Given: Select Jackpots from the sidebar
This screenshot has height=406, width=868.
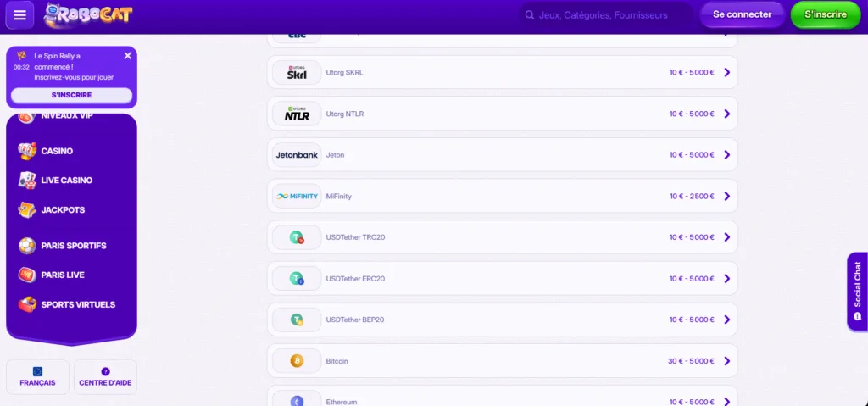Looking at the screenshot, I should click(63, 210).
